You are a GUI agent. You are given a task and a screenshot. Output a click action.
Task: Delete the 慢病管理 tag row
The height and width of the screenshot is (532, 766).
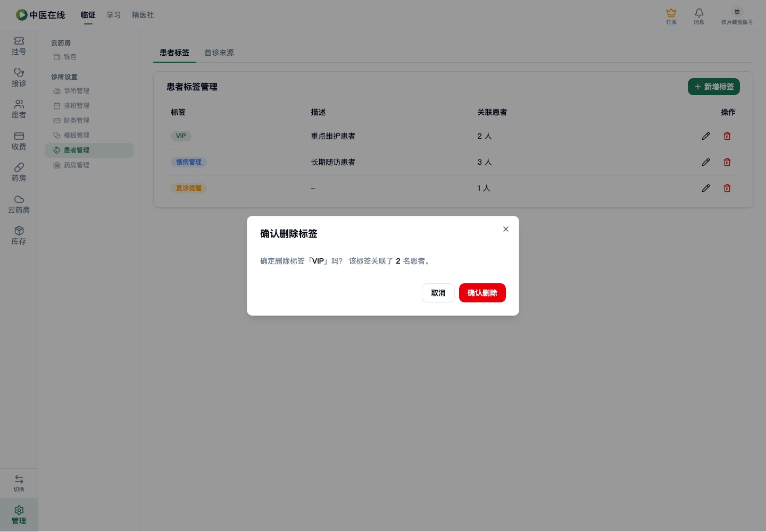tap(727, 162)
